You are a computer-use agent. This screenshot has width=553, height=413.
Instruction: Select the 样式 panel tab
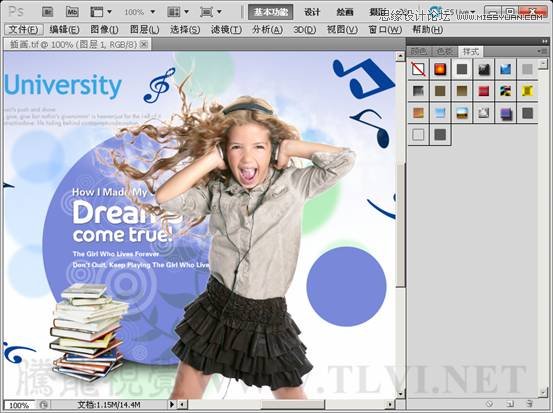(471, 52)
